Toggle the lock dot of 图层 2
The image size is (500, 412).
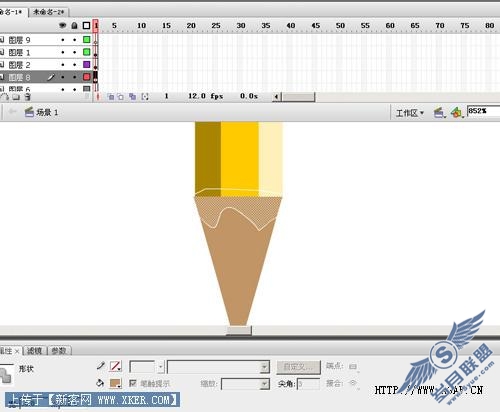click(75, 64)
